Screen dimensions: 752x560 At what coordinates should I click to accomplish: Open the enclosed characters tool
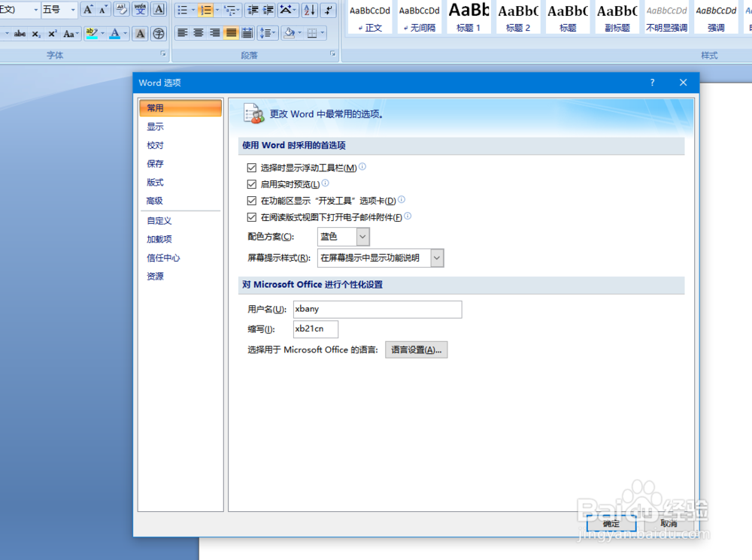(158, 34)
